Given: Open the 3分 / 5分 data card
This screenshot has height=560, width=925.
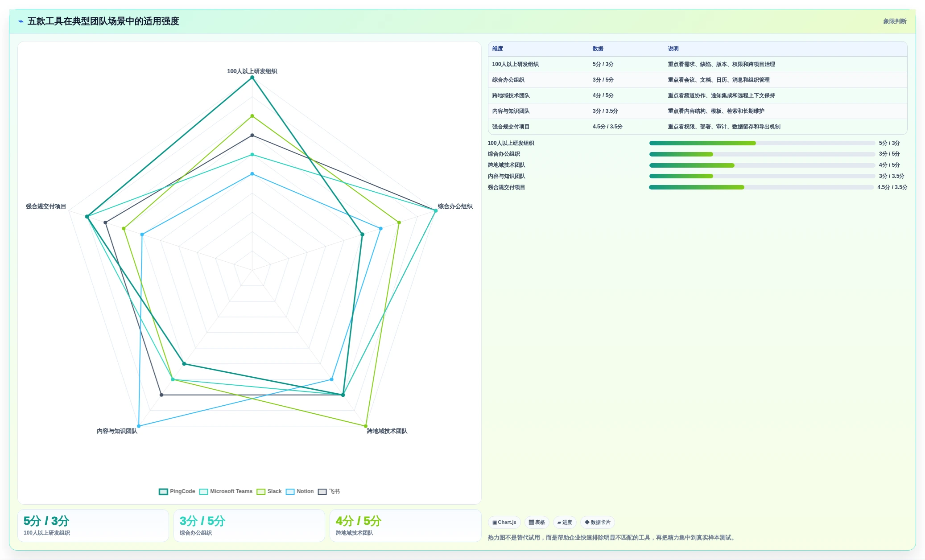Looking at the screenshot, I should (x=249, y=526).
